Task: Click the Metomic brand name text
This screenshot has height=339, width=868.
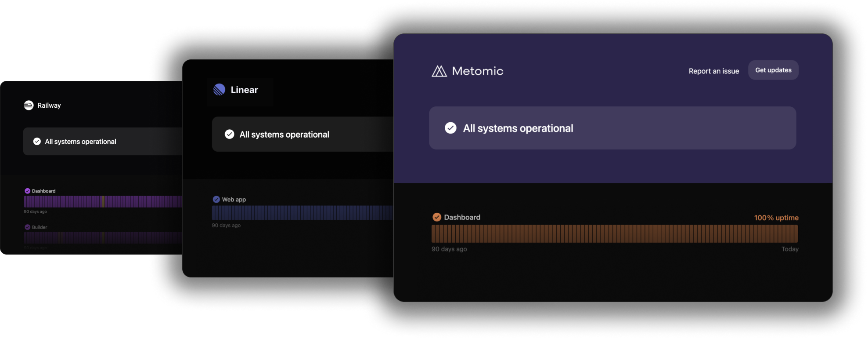Action: tap(478, 71)
